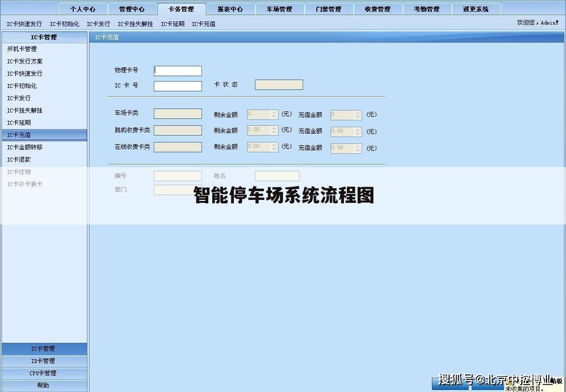Open the 报表中心 tab
Viewport: 566px width, 392px height.
click(230, 9)
